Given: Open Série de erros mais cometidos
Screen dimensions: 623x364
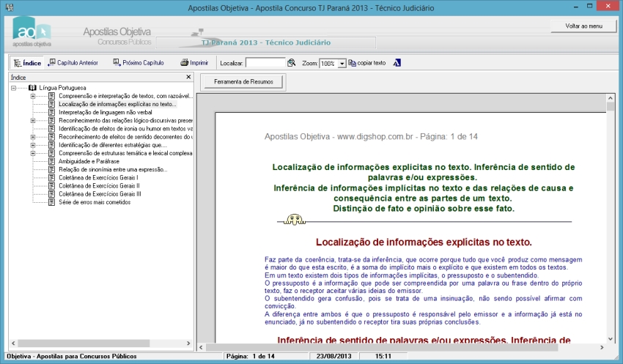Looking at the screenshot, I should point(95,202).
